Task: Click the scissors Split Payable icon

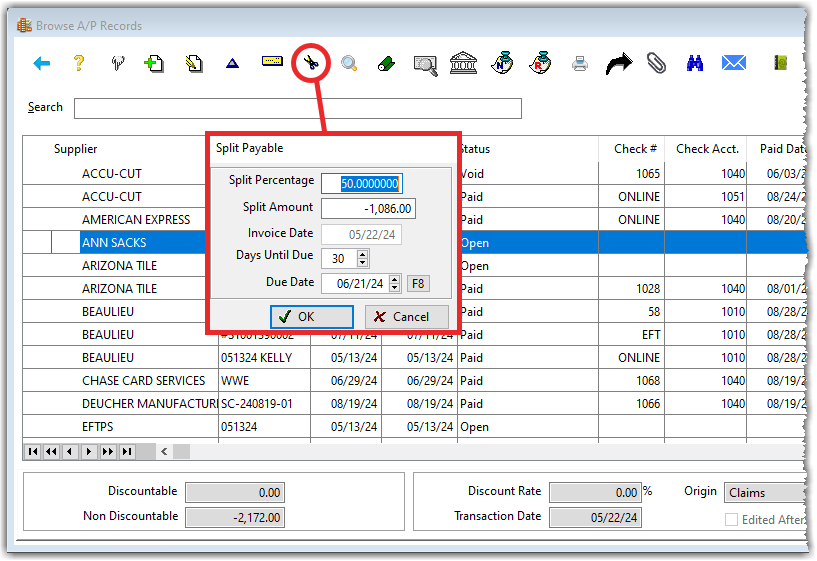Action: (x=311, y=63)
